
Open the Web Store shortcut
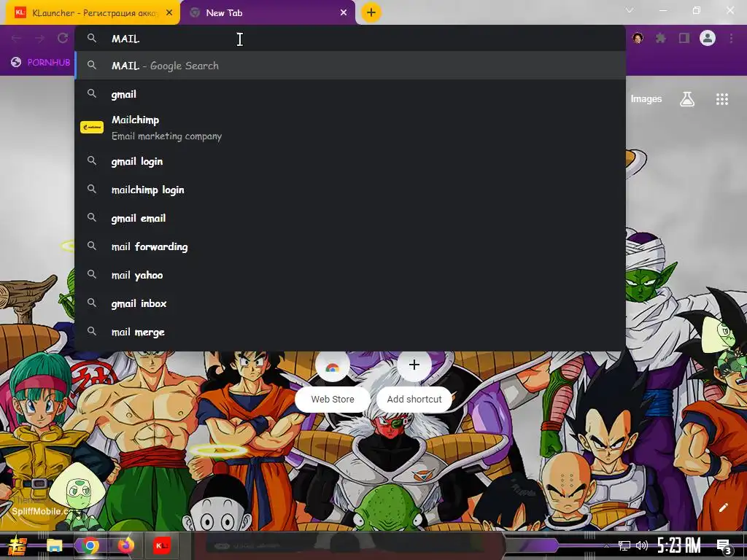333,381
